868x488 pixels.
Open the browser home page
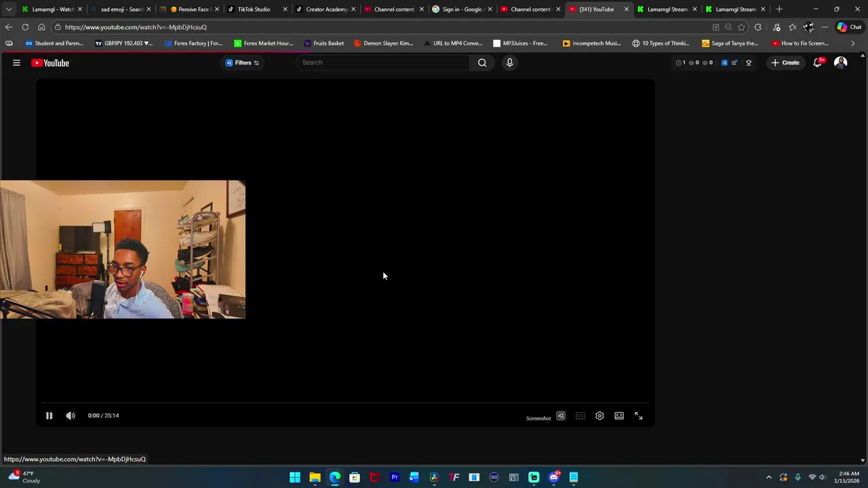coord(41,27)
